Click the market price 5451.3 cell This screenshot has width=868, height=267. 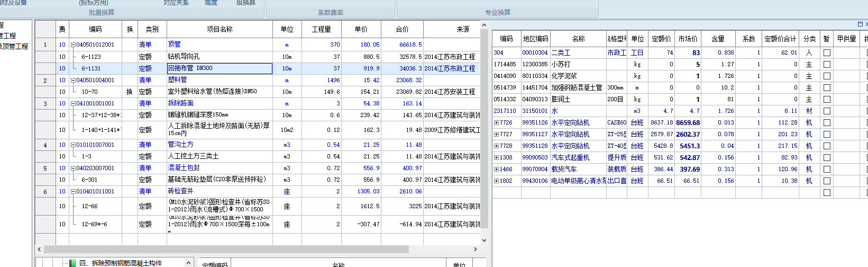[x=688, y=146]
